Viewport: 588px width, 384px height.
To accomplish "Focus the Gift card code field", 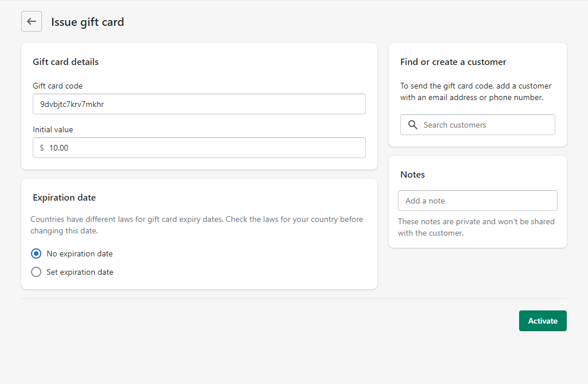I will point(199,104).
